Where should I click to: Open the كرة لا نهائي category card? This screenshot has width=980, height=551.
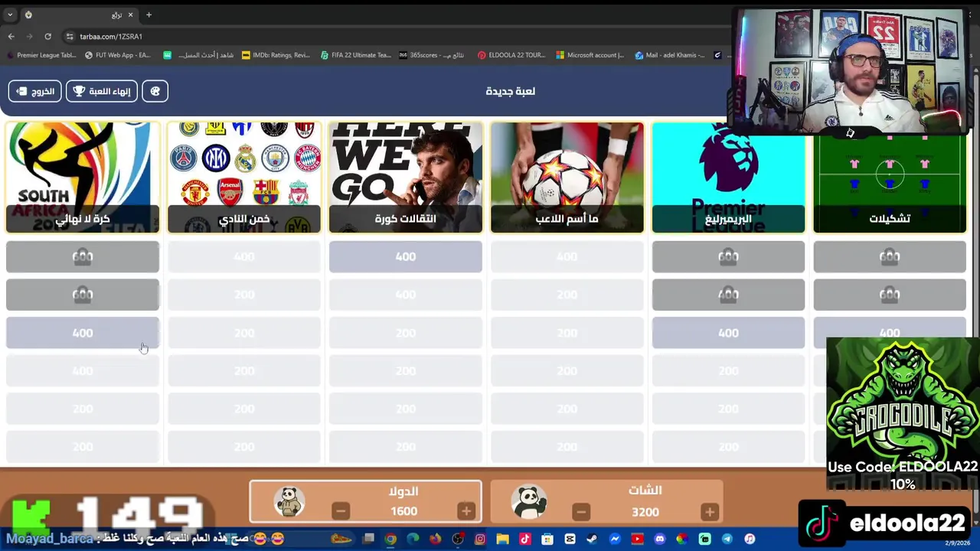[83, 178]
